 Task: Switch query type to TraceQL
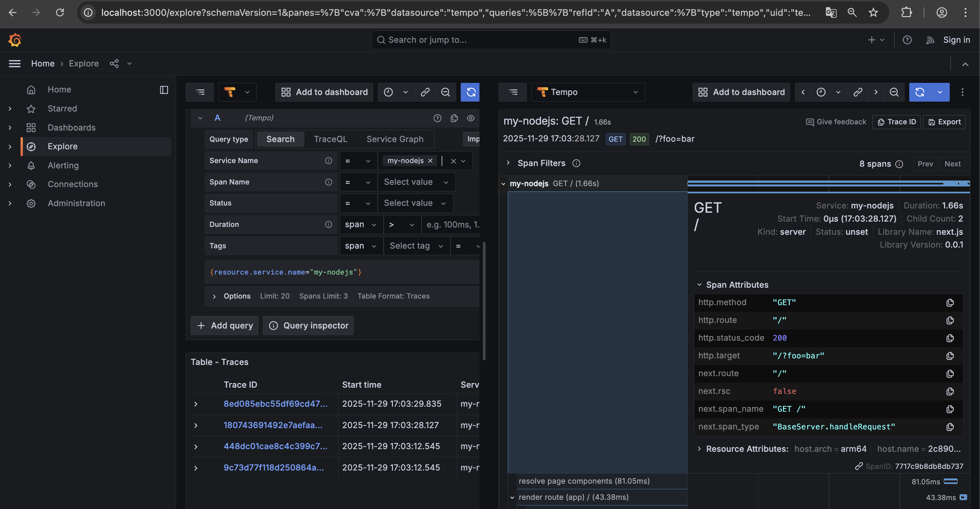(330, 139)
